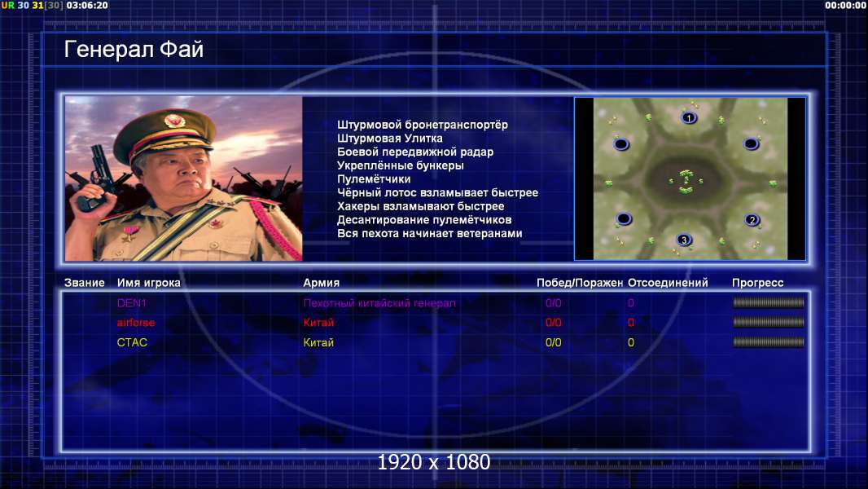The width and height of the screenshot is (868, 489).
Task: Select player name СТАС
Action: (132, 342)
